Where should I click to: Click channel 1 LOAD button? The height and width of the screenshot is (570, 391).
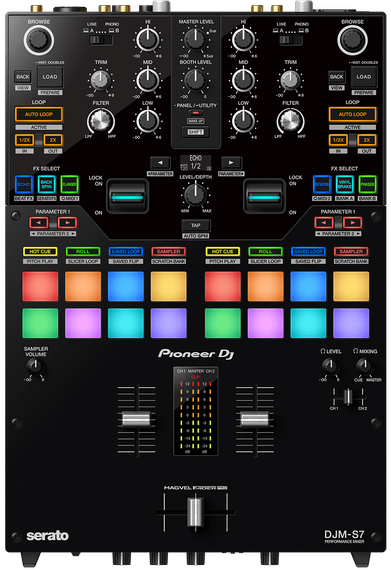pyautogui.click(x=50, y=77)
